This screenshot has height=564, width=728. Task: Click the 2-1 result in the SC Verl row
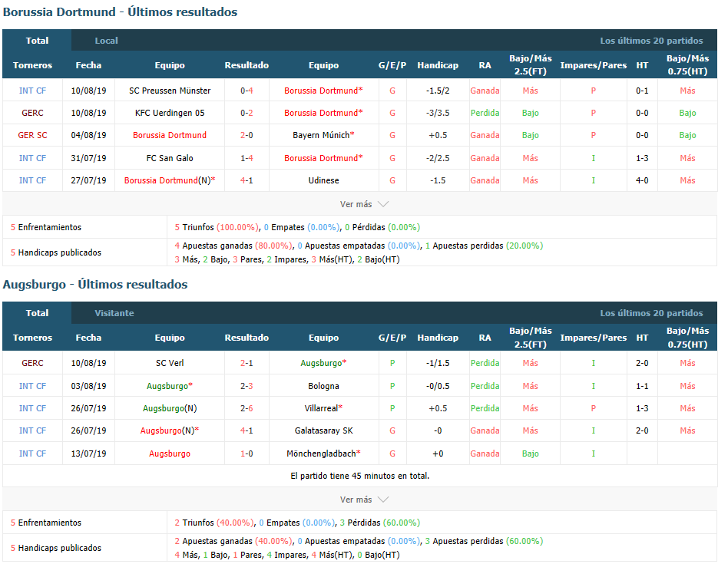247,363
